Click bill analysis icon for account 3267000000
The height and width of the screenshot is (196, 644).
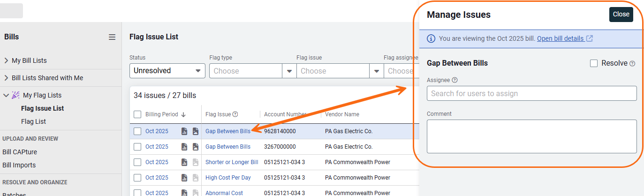tap(185, 147)
